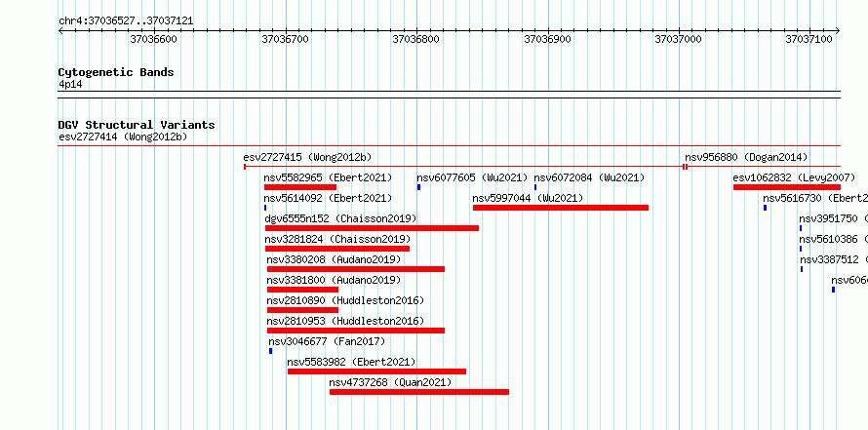Click the 37037100 ruler position

[x=809, y=39]
